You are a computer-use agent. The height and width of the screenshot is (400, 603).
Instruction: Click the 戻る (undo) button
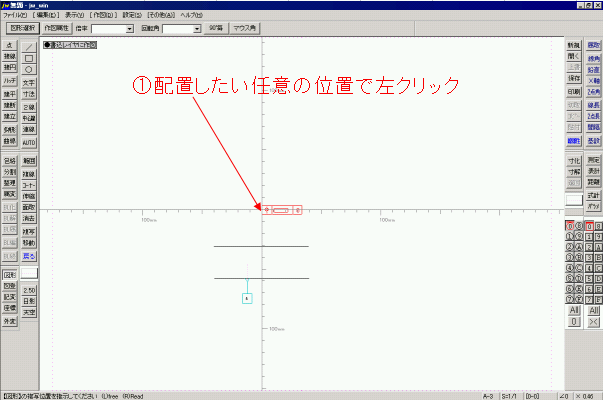pyautogui.click(x=29, y=256)
